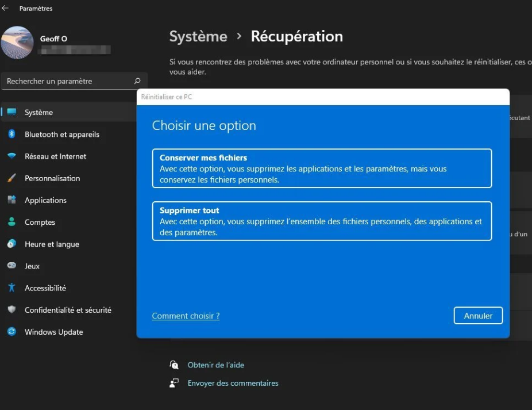Screen dimensions: 532x410
Task: Click the Personnalisation paintbrush icon
Action: point(11,178)
